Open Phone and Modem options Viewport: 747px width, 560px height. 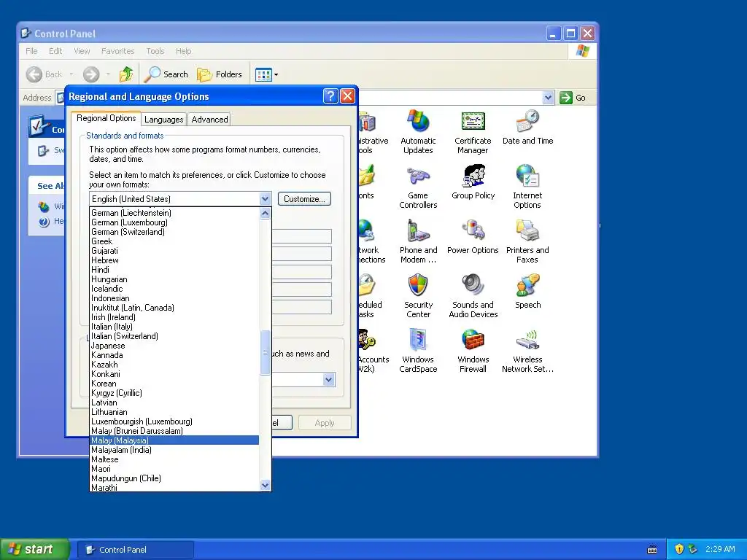418,241
